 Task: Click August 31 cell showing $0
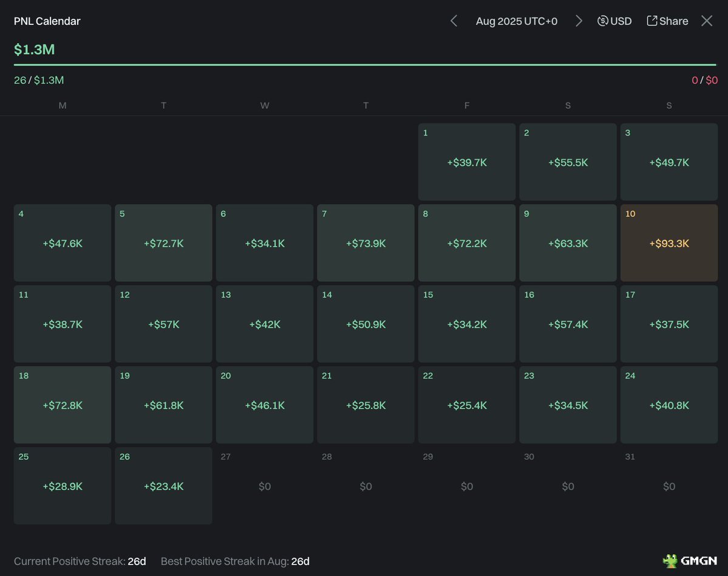(668, 485)
